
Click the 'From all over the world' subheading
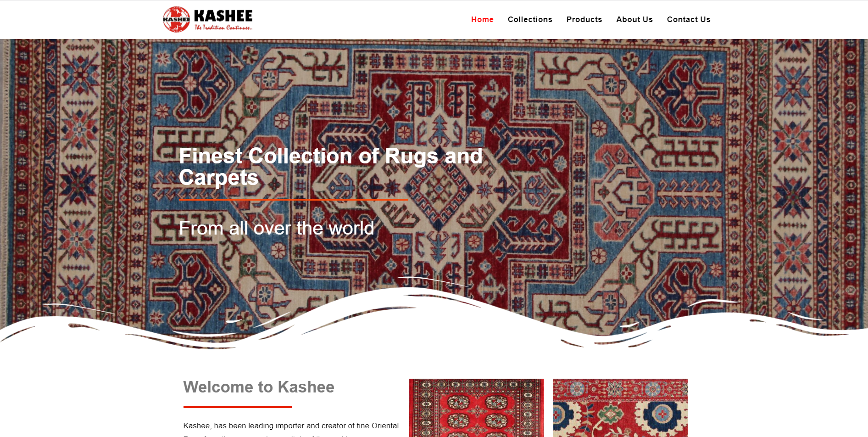click(277, 228)
